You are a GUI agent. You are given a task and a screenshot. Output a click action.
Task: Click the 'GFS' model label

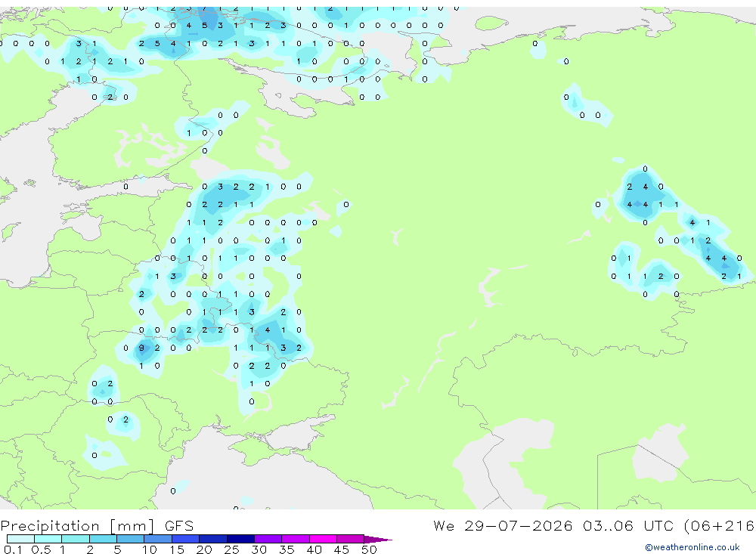pyautogui.click(x=179, y=525)
